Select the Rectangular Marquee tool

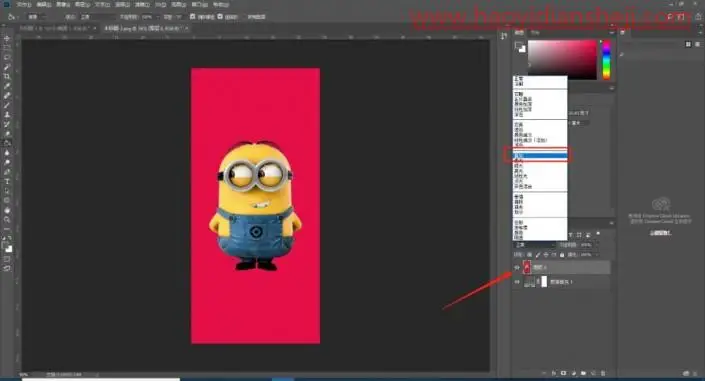pos(7,48)
